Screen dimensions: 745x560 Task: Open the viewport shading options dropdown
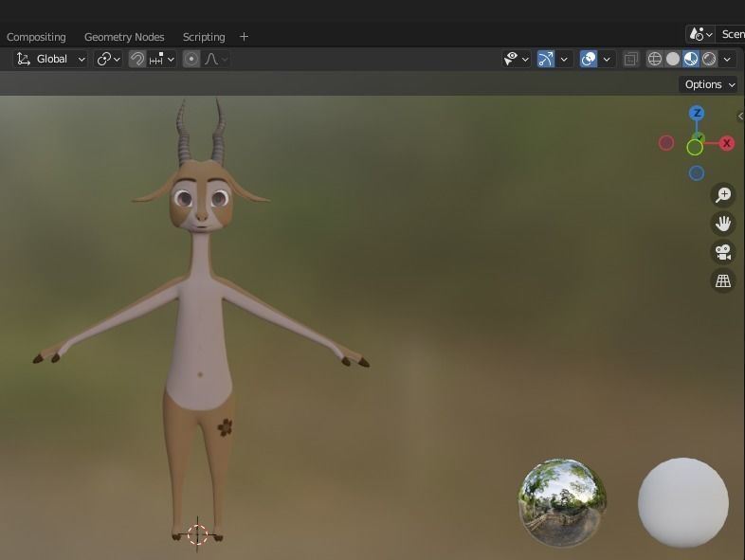coord(727,59)
